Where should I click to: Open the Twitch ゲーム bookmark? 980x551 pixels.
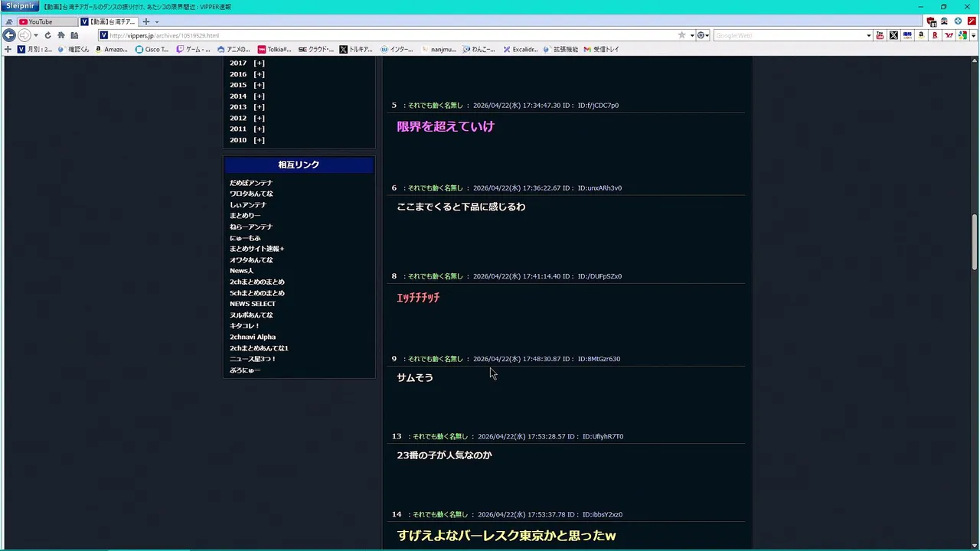point(193,49)
